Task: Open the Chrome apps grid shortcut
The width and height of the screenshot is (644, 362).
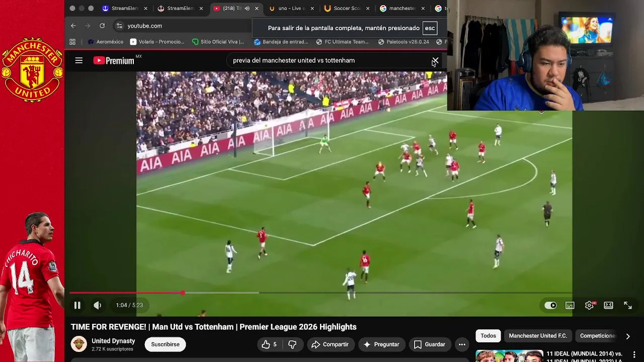Action: point(72,42)
